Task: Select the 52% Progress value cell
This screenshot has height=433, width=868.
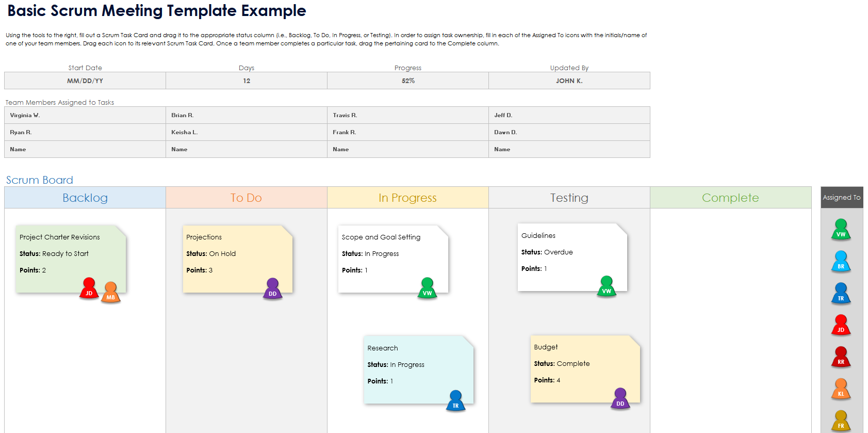Action: pos(408,81)
